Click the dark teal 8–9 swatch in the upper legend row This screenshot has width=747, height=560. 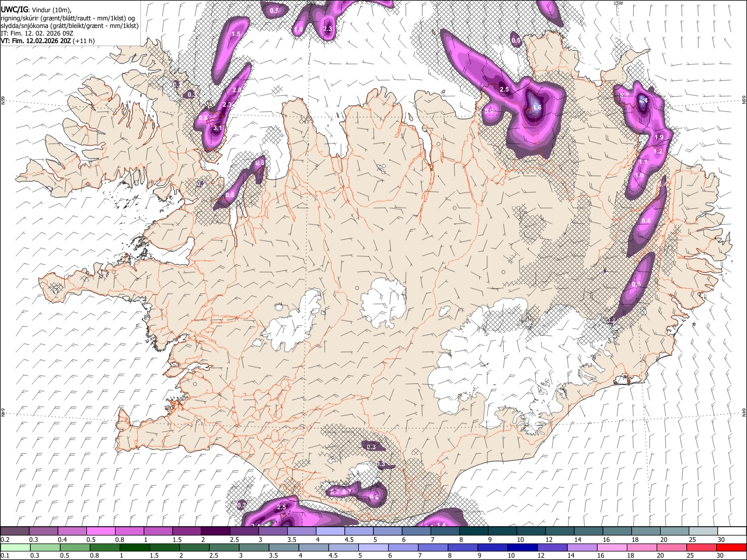(x=473, y=531)
